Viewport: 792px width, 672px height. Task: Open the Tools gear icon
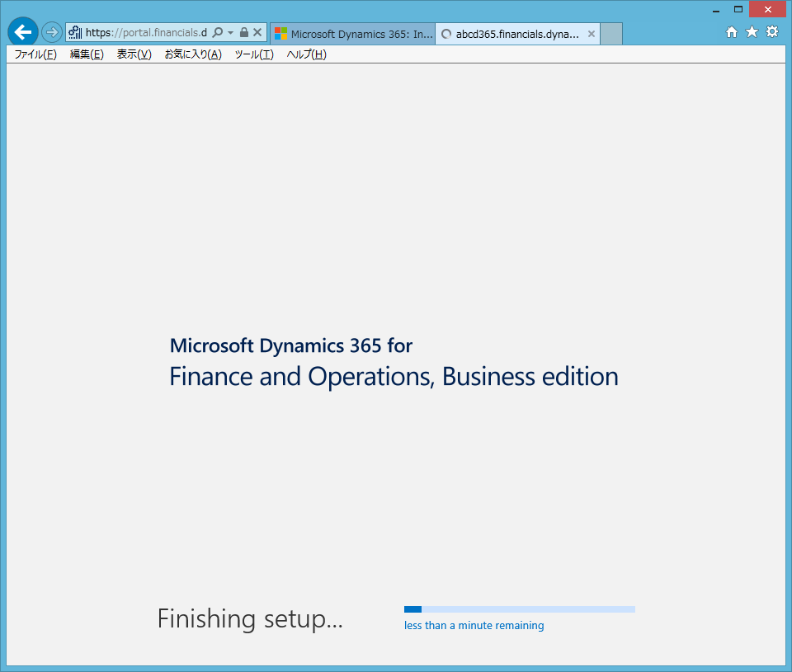(772, 32)
